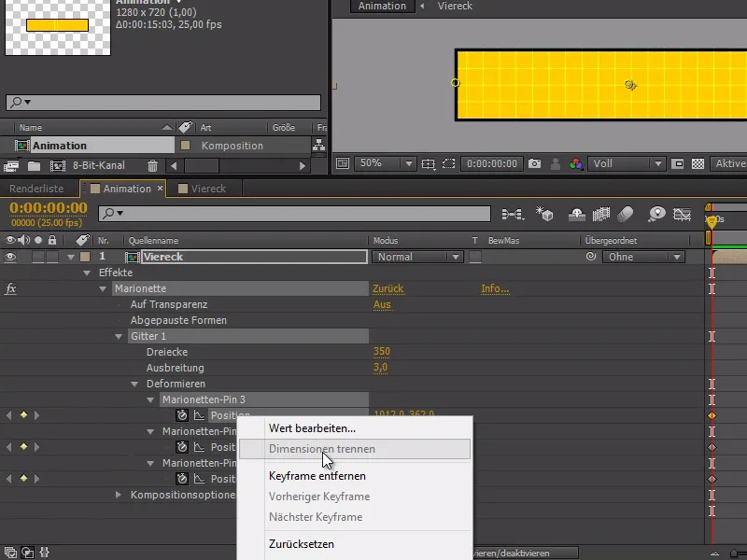Image resolution: width=747 pixels, height=560 pixels.
Task: Toggle the solo switch box of Viereck layer
Action: (38, 258)
